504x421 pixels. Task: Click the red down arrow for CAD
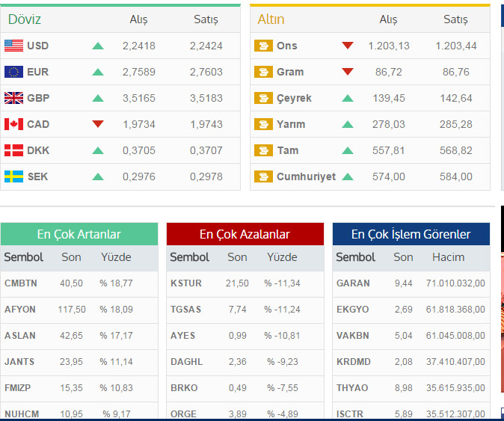(x=98, y=124)
